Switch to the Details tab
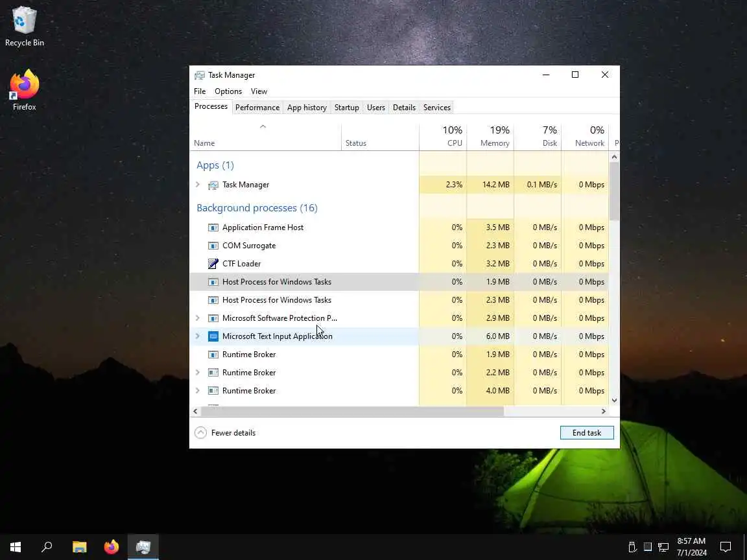The height and width of the screenshot is (560, 747). tap(404, 108)
